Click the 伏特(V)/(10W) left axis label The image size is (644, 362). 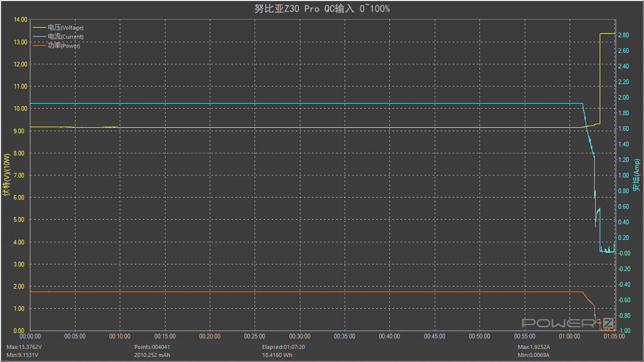6,174
